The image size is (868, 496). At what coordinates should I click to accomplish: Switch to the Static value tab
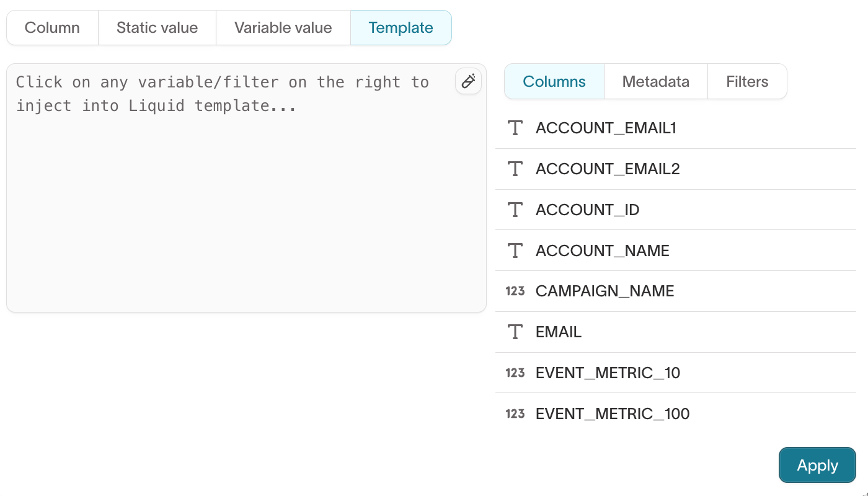click(157, 28)
